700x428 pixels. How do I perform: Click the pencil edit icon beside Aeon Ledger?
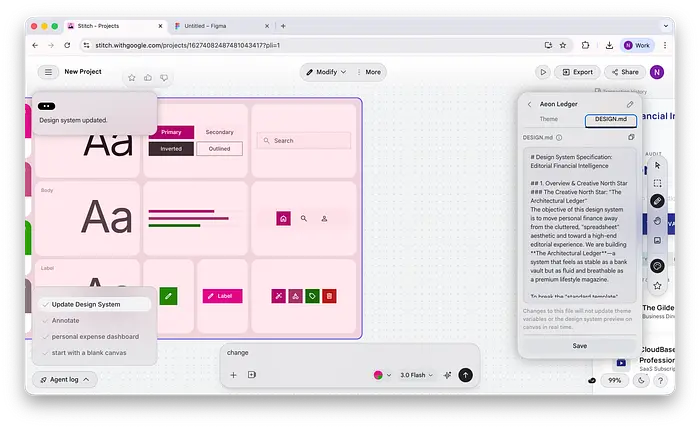click(630, 104)
